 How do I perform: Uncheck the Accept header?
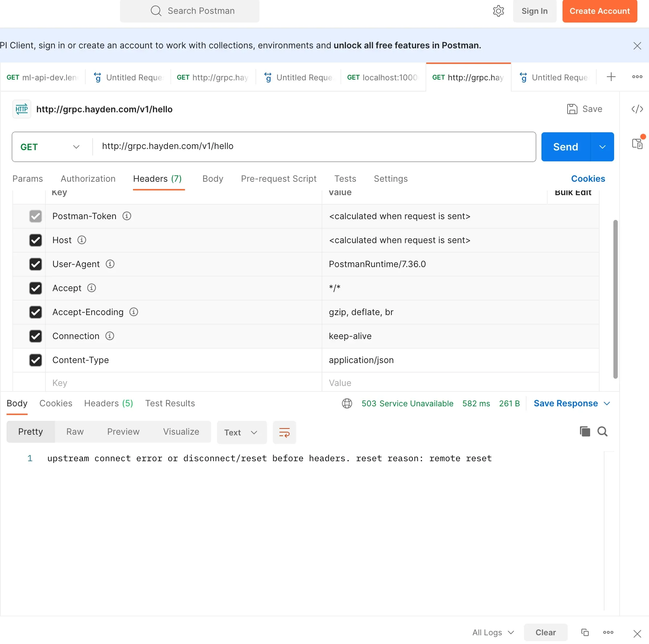point(36,288)
